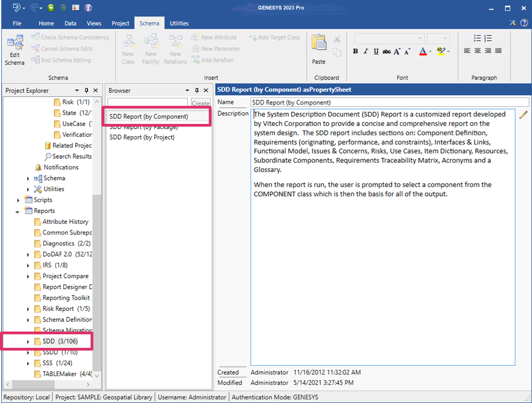Image resolution: width=532 pixels, height=403 pixels.
Task: Open the File menu
Action: pos(17,23)
